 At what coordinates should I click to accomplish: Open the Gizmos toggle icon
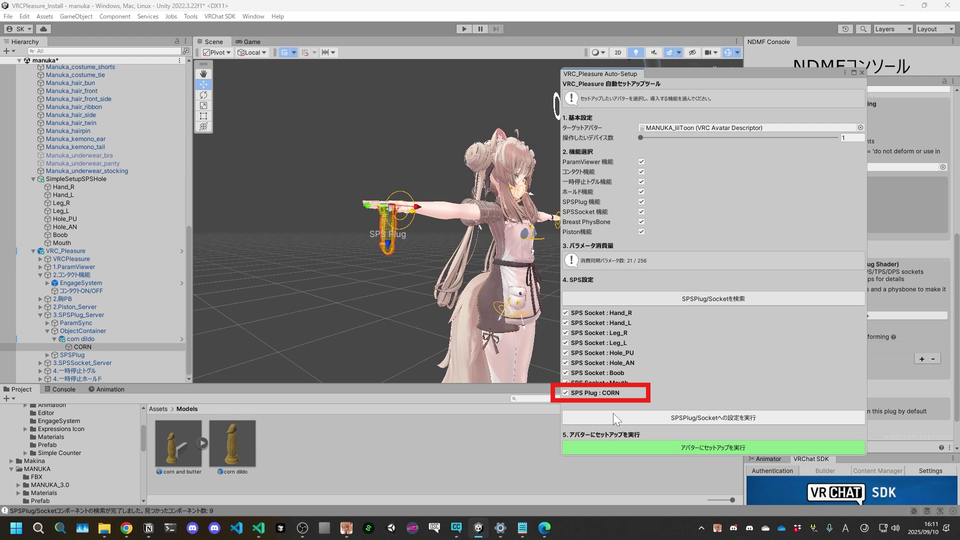click(x=727, y=53)
